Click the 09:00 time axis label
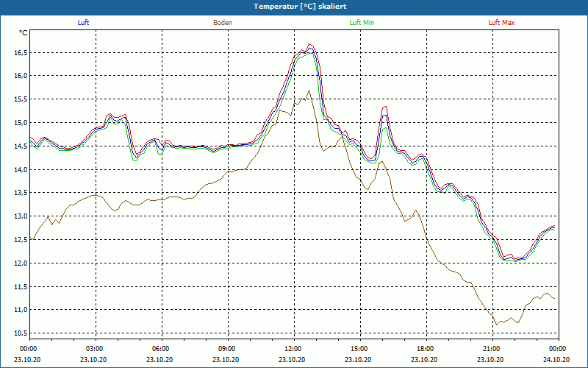 click(x=228, y=349)
